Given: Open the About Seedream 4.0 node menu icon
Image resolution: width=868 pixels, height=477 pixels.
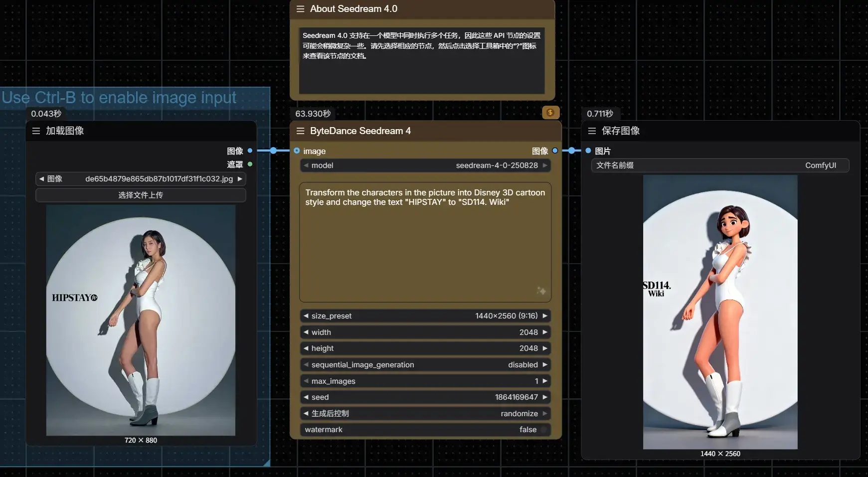Looking at the screenshot, I should tap(300, 9).
